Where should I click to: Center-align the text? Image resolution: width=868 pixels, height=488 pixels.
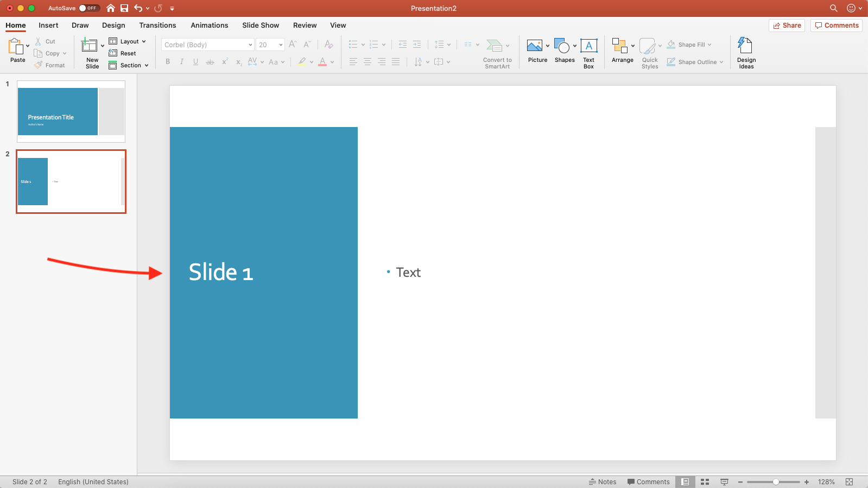(368, 62)
